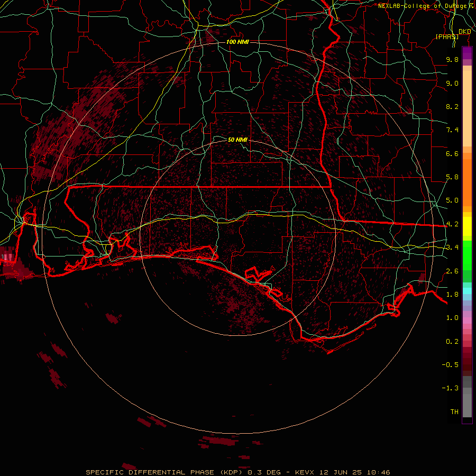Viewport: 476px width, 476px height.
Task: Select the 1.0 scale label
Action: coord(452,318)
